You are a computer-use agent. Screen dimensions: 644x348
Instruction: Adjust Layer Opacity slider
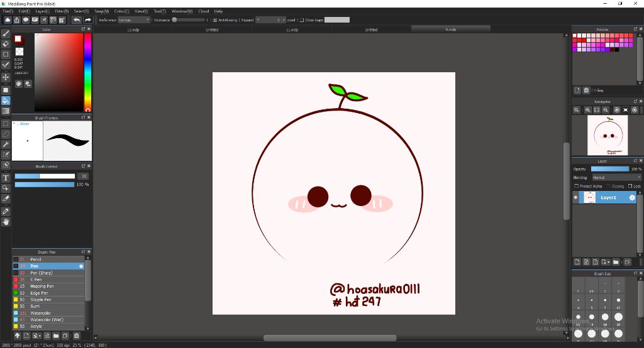tap(610, 169)
